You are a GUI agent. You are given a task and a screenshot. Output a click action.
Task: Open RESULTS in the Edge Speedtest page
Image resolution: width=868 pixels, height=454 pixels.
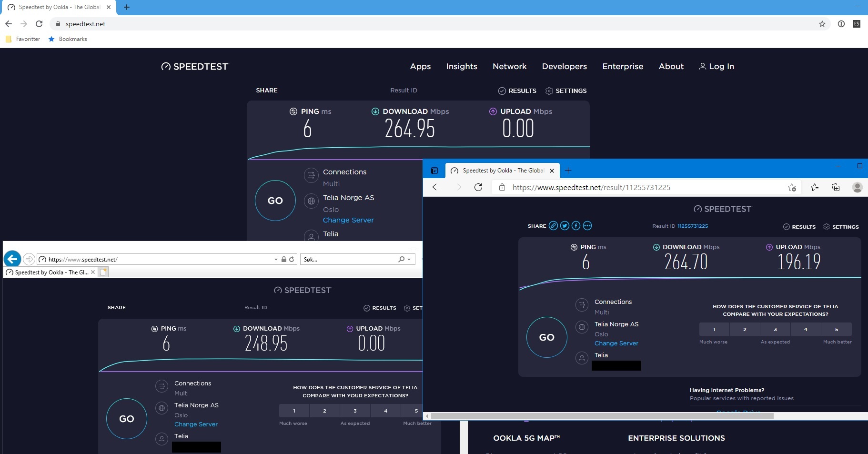point(799,227)
